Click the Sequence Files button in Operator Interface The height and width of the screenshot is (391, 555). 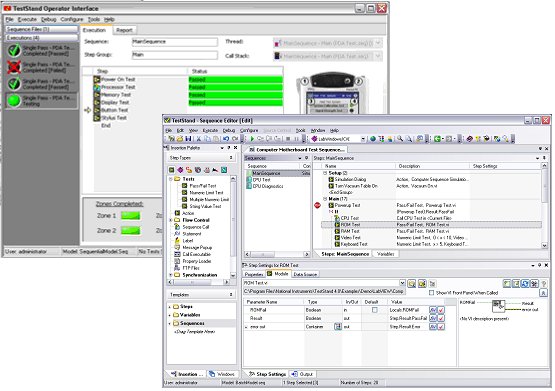(42, 29)
